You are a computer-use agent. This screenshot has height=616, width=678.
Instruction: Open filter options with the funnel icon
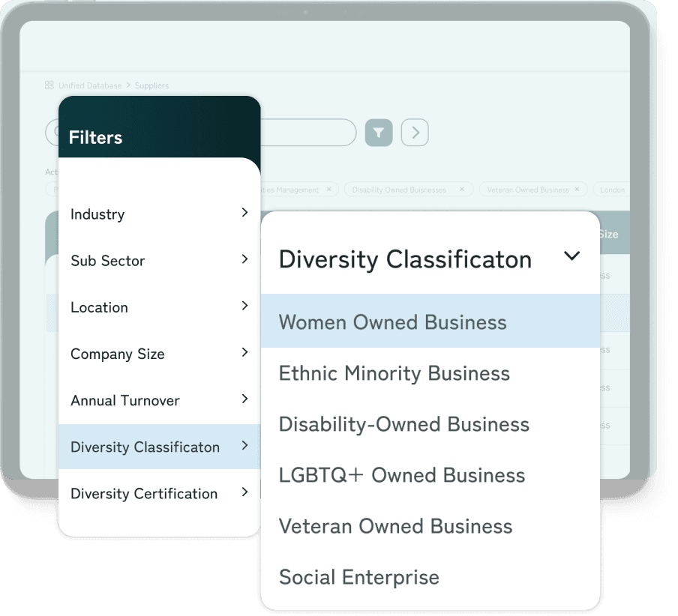pos(379,133)
